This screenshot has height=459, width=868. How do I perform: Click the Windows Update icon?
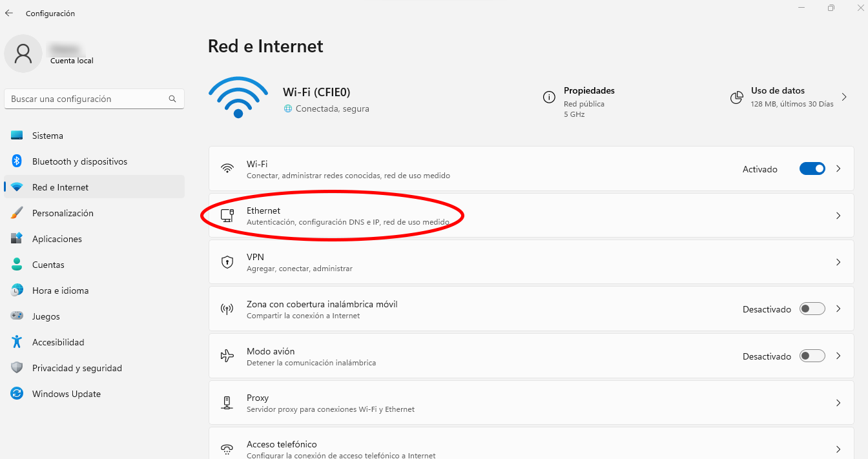pos(17,394)
